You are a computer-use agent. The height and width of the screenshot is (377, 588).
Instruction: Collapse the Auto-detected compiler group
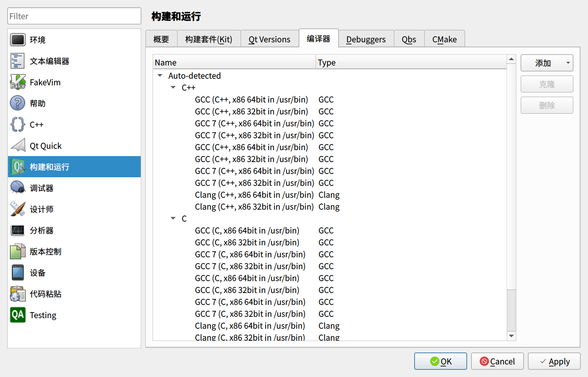(160, 75)
